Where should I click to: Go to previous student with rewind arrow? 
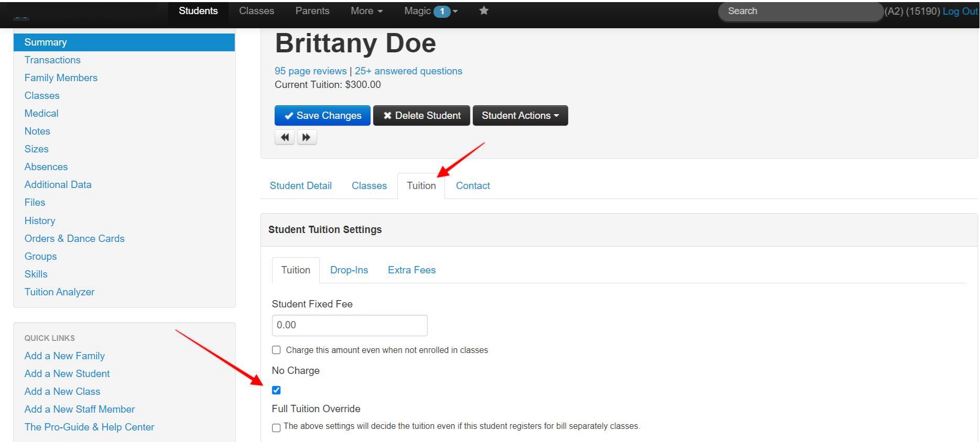[x=285, y=137]
